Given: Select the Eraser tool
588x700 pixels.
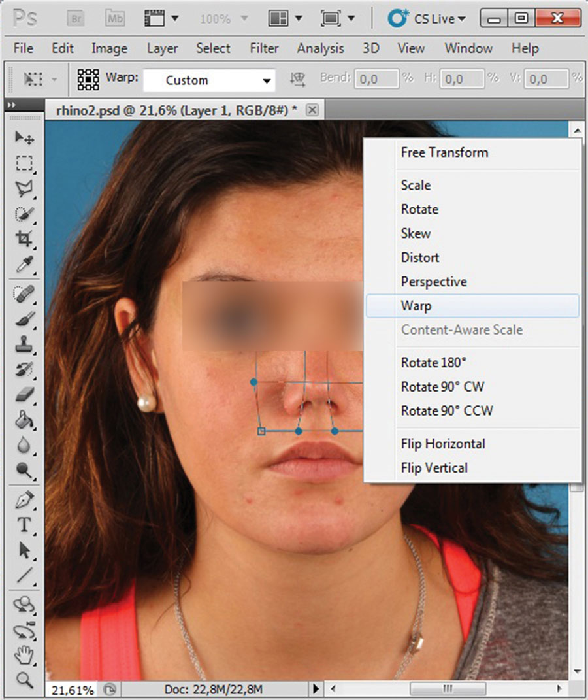Looking at the screenshot, I should point(24,394).
